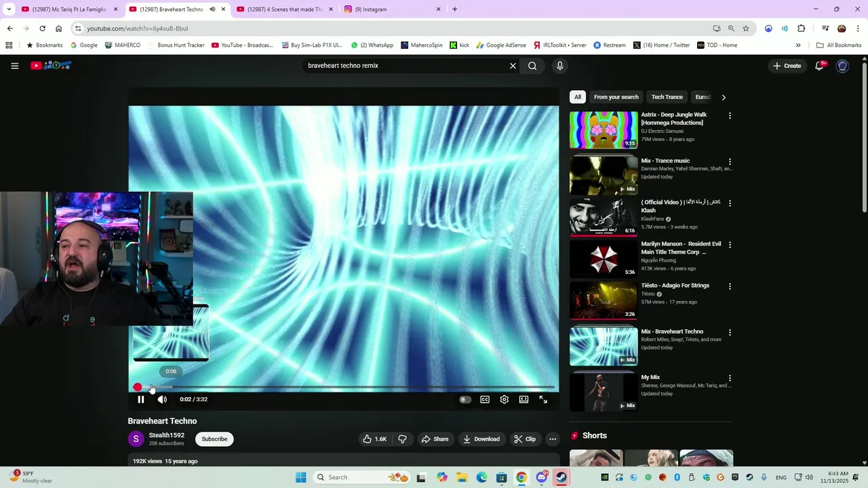Open the Chrome extensions puzzle icon

[x=802, y=28]
